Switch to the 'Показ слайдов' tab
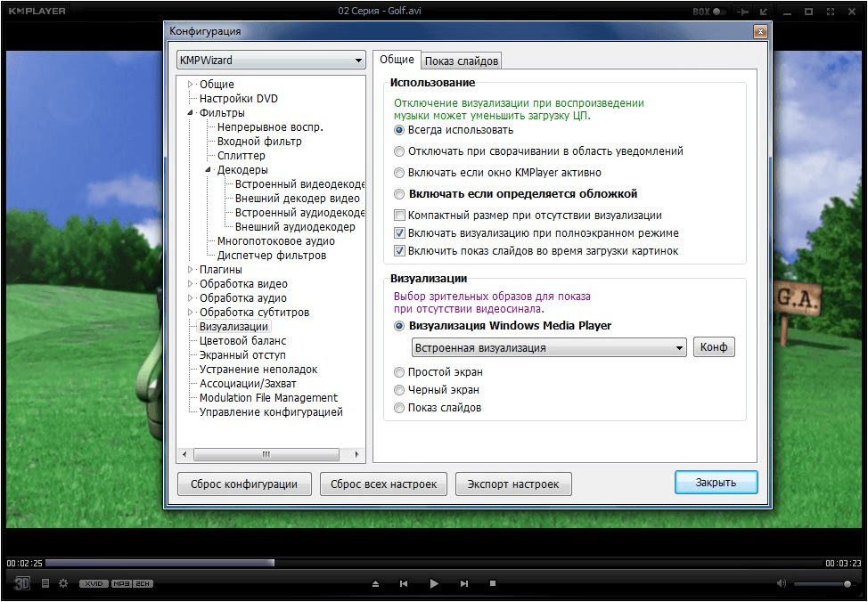Screen dimensions: 868x602 (x=461, y=61)
